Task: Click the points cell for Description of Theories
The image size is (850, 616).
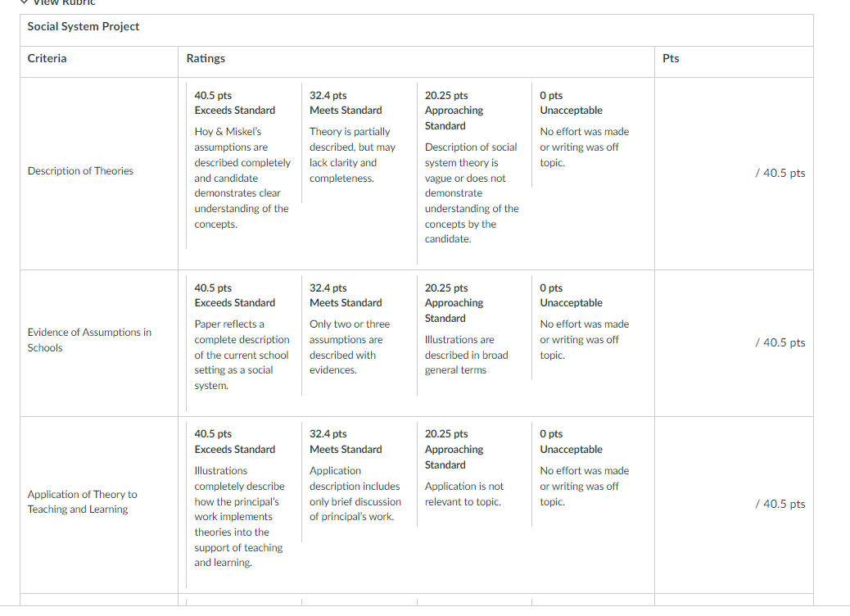Action: tap(734, 174)
